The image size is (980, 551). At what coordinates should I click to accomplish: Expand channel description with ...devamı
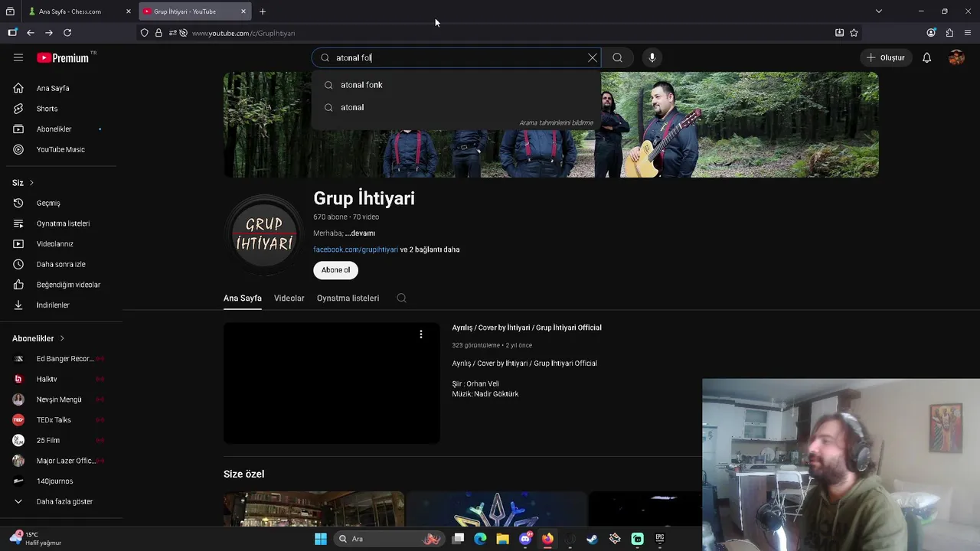point(360,233)
